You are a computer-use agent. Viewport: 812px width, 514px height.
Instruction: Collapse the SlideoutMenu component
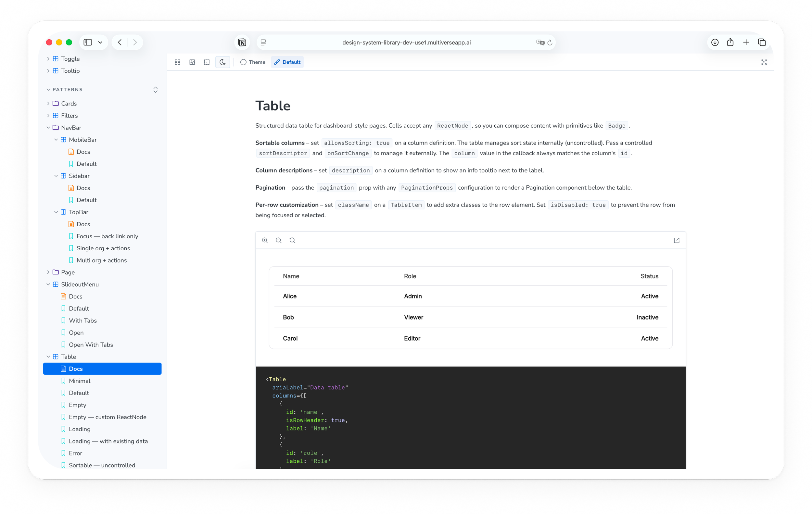pos(48,284)
